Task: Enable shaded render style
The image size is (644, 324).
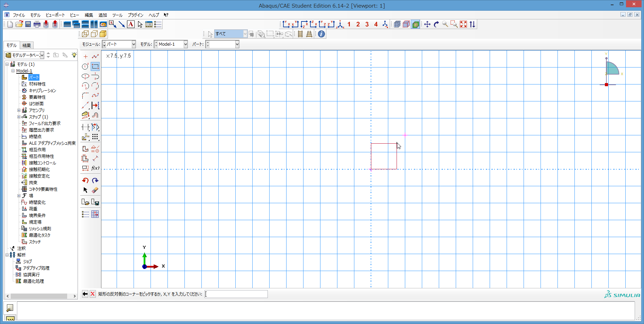Action: [103, 34]
